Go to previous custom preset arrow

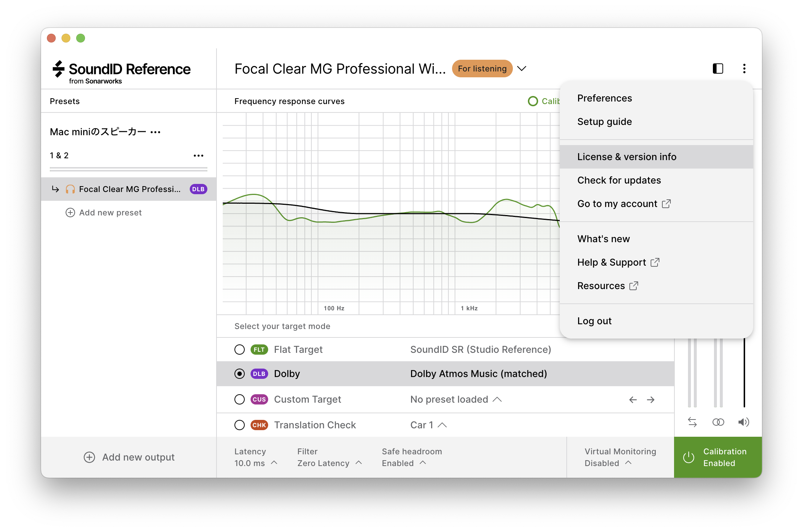pyautogui.click(x=633, y=400)
